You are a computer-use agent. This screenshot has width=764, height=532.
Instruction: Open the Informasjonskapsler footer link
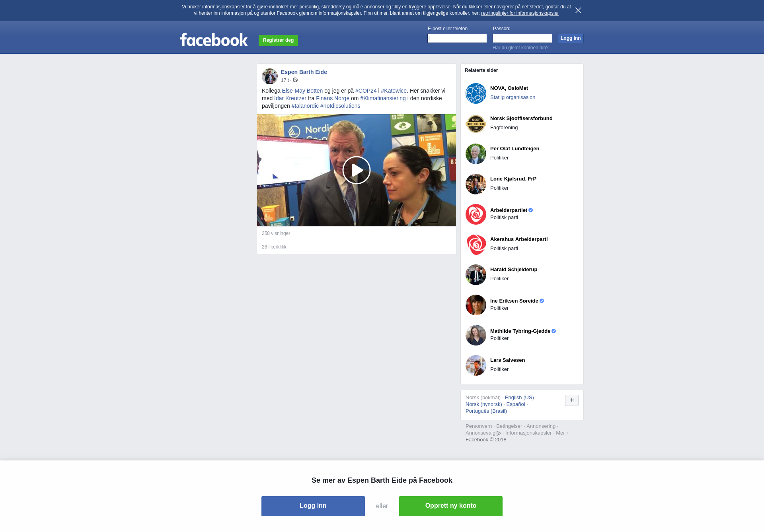coord(528,433)
